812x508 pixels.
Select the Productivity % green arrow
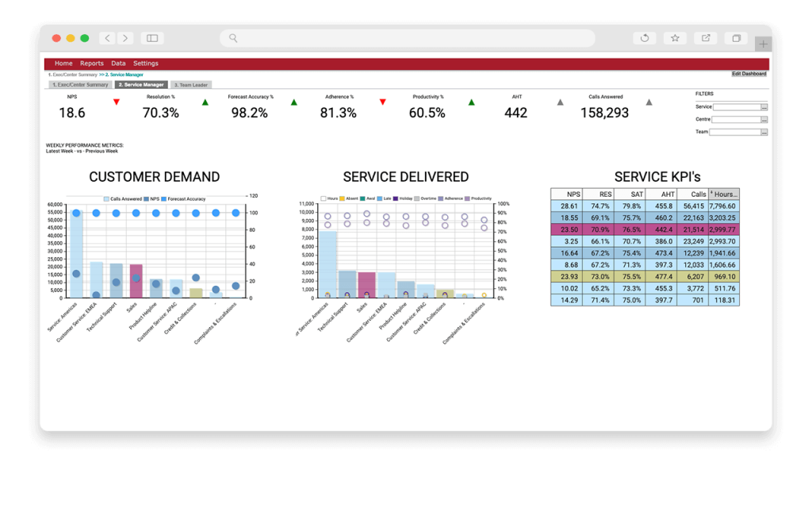coord(473,102)
